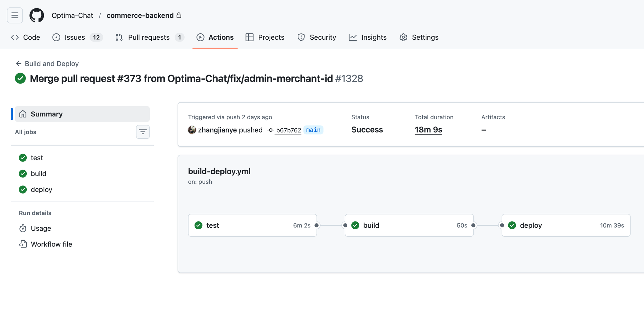The width and height of the screenshot is (644, 309).
Task: Open the Insights tab
Action: tap(368, 37)
